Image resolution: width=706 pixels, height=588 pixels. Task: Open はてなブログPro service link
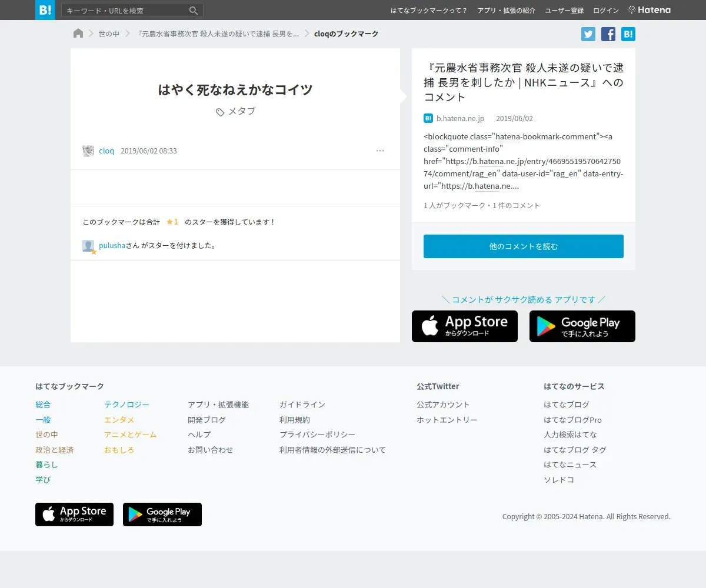click(x=572, y=420)
